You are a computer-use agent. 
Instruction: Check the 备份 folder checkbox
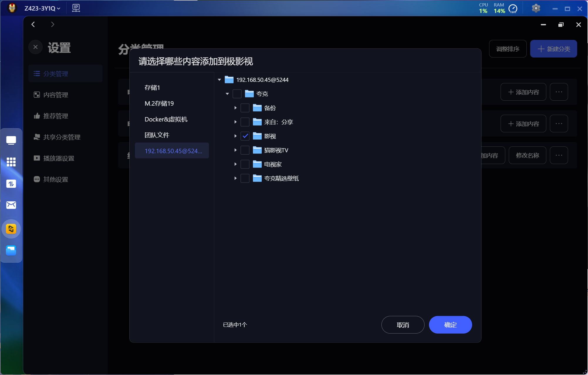[245, 108]
